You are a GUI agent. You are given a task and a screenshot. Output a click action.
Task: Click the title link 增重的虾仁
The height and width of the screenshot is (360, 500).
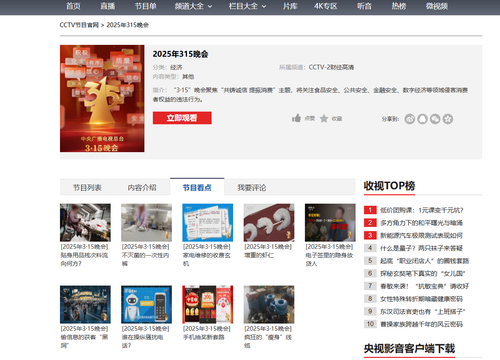[268, 251]
